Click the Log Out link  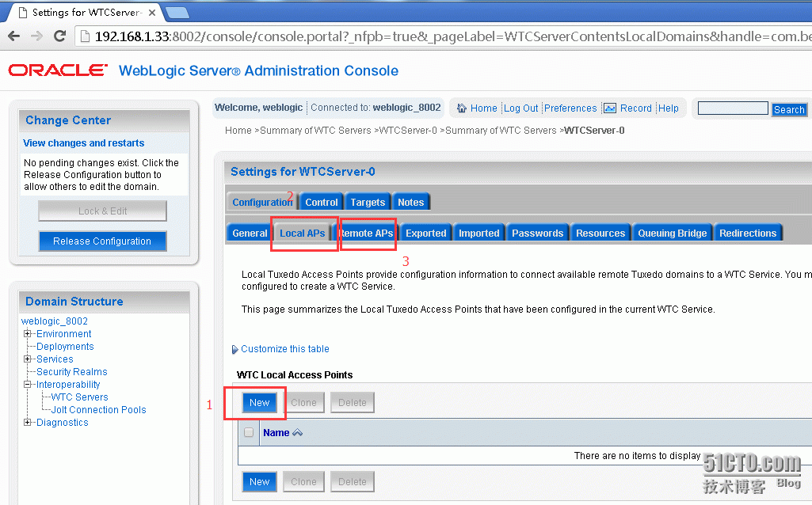(521, 108)
